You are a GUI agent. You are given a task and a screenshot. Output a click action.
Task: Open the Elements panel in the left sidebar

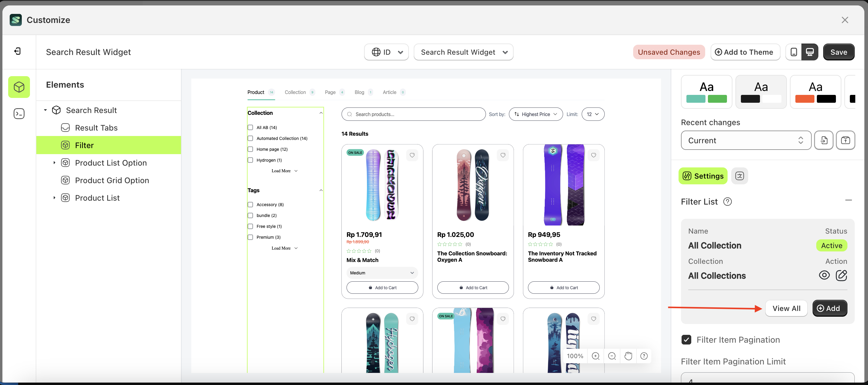(x=19, y=87)
